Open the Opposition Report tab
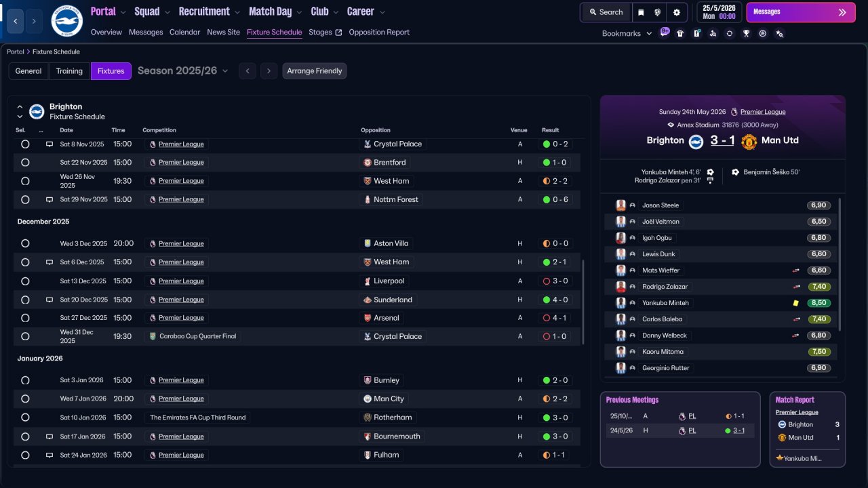 click(379, 33)
